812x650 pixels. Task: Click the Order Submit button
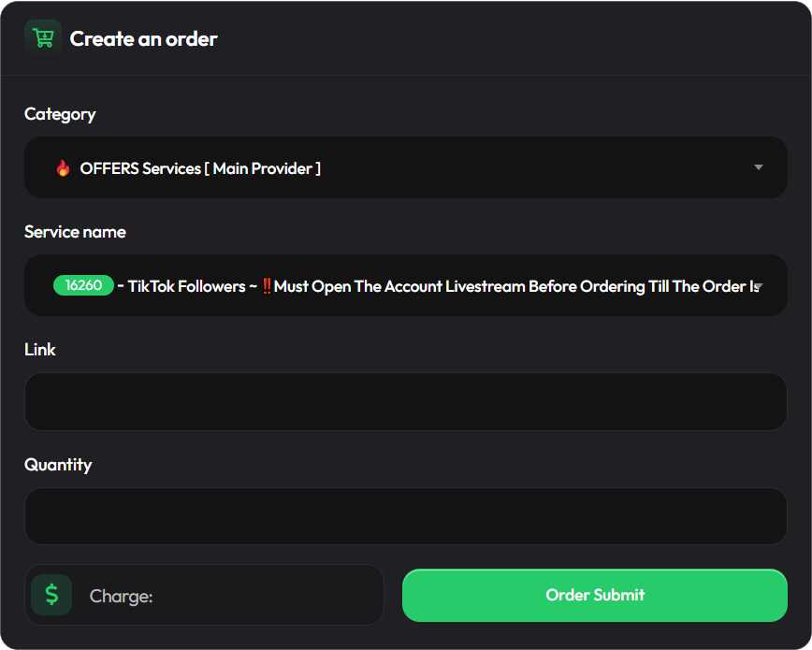pos(595,595)
